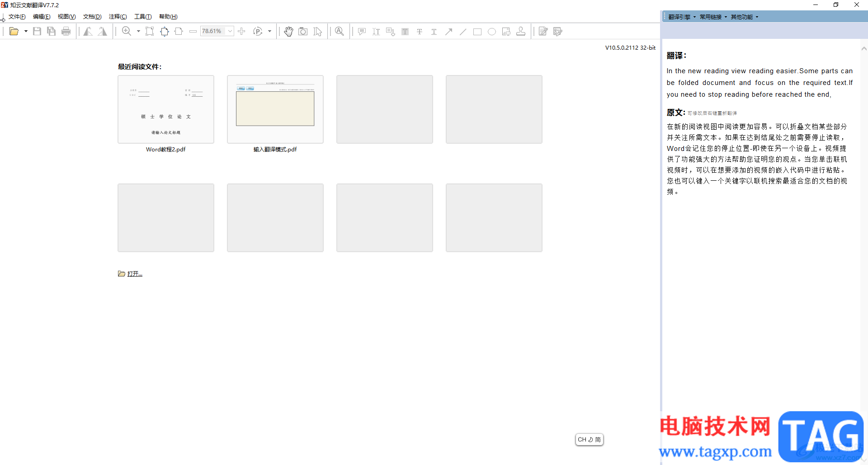Image resolution: width=868 pixels, height=465 pixels.
Task: Click the Save icon
Action: click(x=37, y=31)
